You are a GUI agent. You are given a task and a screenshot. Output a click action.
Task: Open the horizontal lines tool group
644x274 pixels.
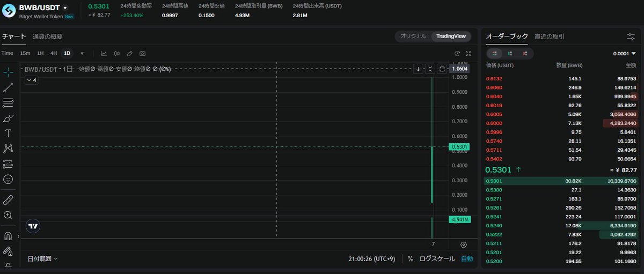coord(8,102)
